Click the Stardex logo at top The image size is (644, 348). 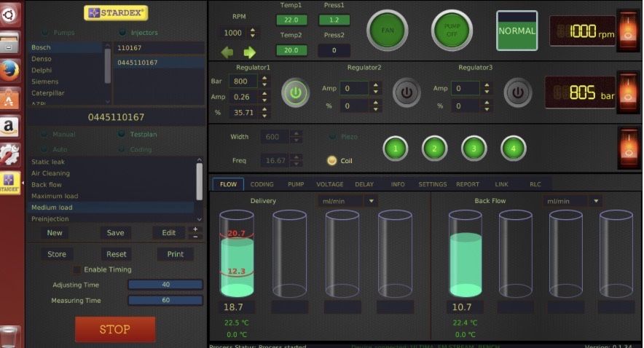click(x=117, y=13)
